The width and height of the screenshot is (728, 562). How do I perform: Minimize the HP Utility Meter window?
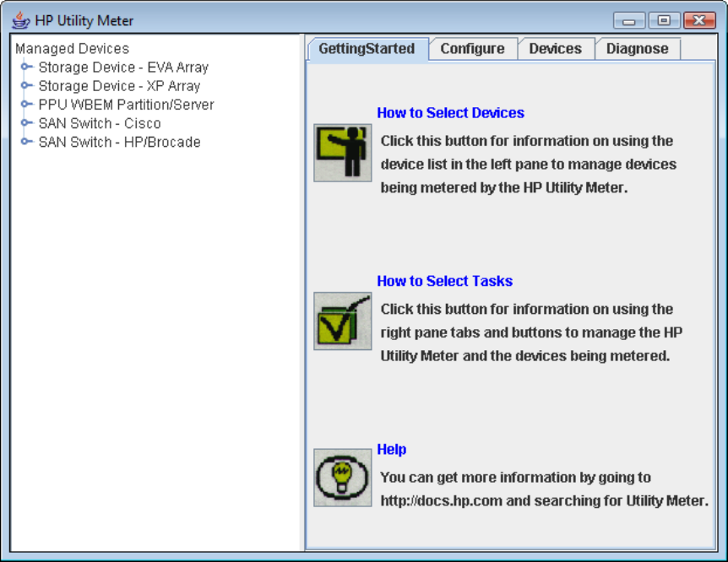(x=628, y=21)
